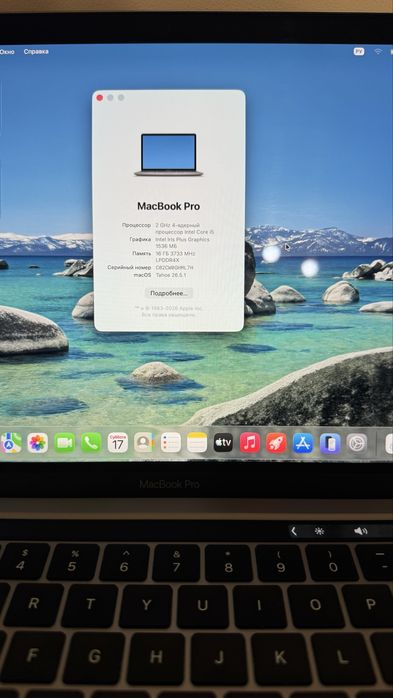393x698 pixels.
Task: Launch the Apple TV app
Action: click(x=223, y=442)
